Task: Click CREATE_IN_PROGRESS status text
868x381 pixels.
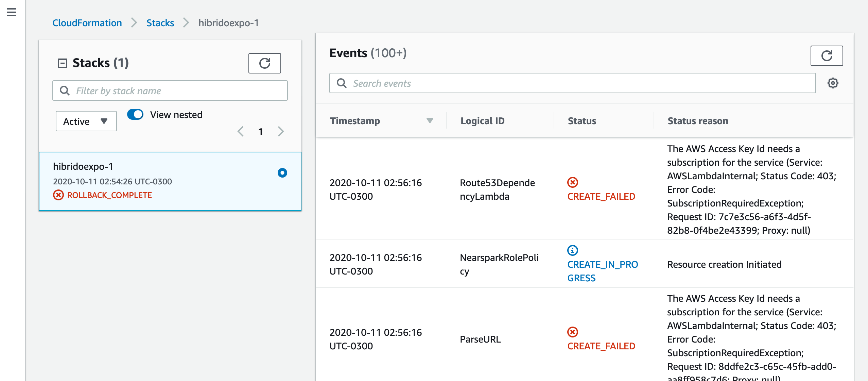Action: [602, 271]
